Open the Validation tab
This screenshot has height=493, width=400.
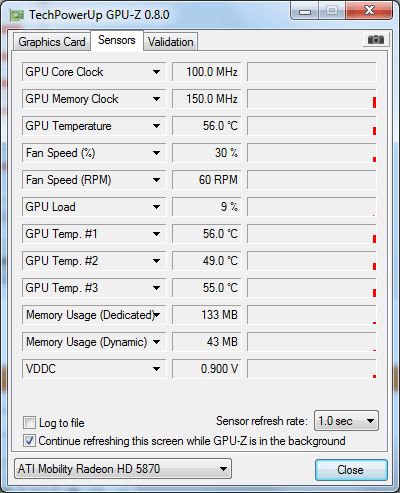click(x=171, y=42)
